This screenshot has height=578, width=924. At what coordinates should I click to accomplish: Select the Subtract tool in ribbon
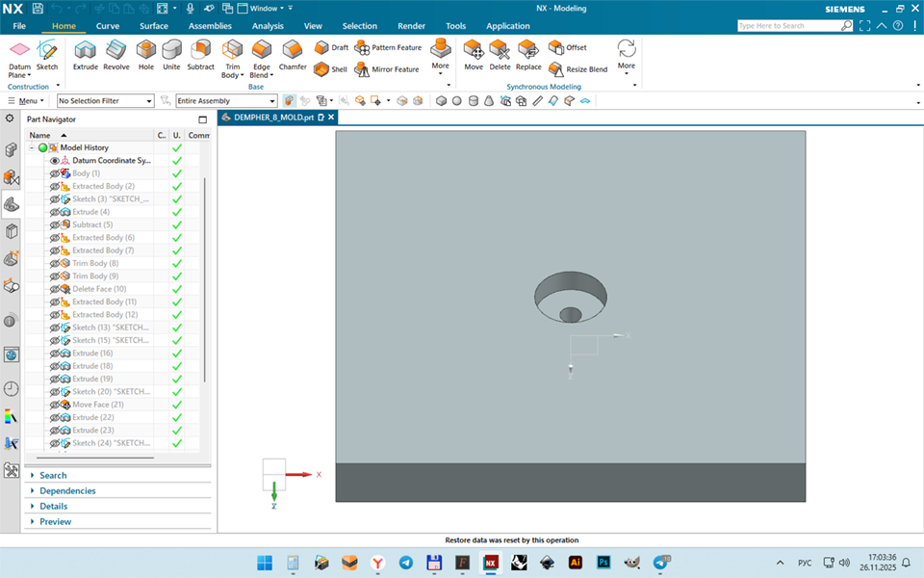pos(200,56)
